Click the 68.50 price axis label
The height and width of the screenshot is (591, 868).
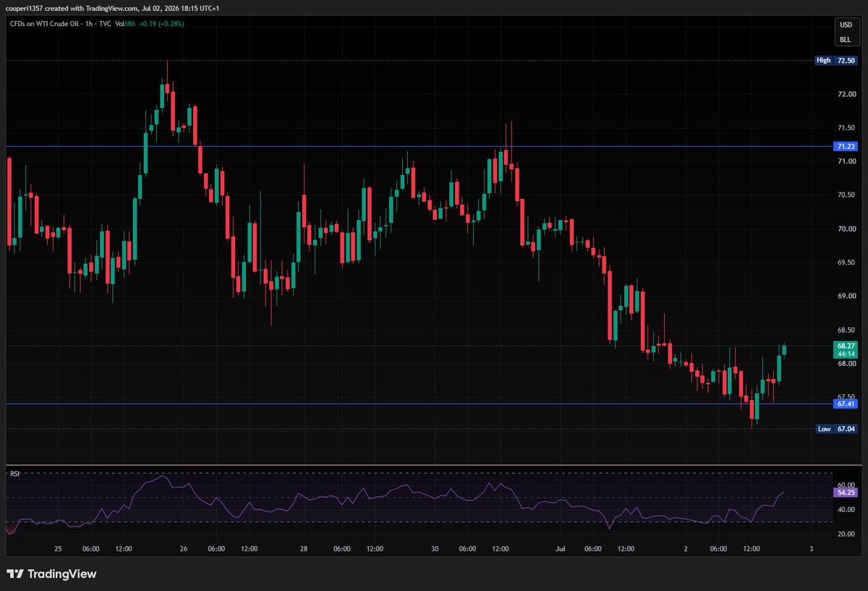[x=846, y=331]
